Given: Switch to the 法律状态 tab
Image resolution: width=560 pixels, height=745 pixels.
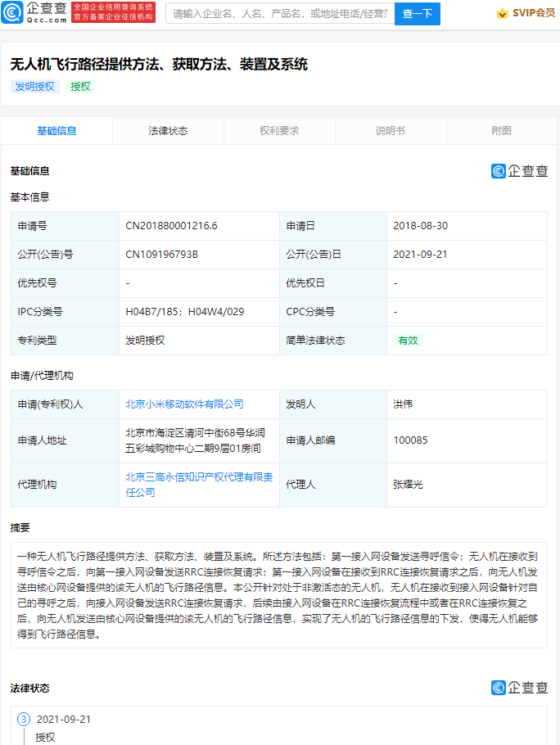Looking at the screenshot, I should (168, 131).
